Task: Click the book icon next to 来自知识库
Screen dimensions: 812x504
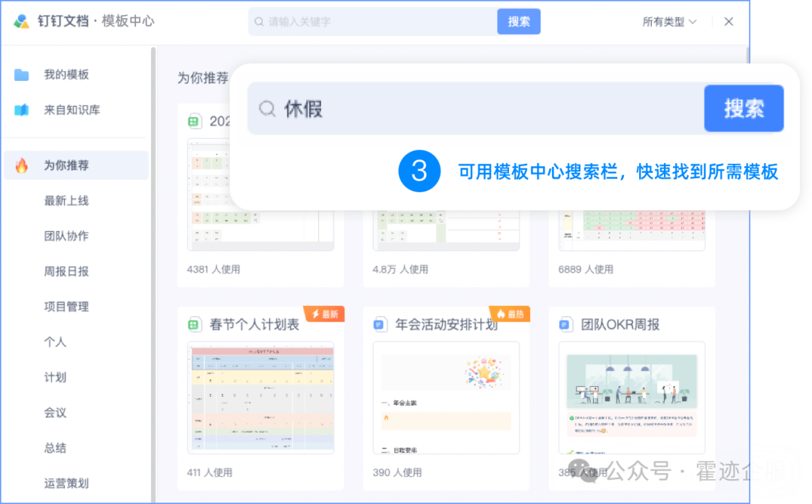Action: 22,110
